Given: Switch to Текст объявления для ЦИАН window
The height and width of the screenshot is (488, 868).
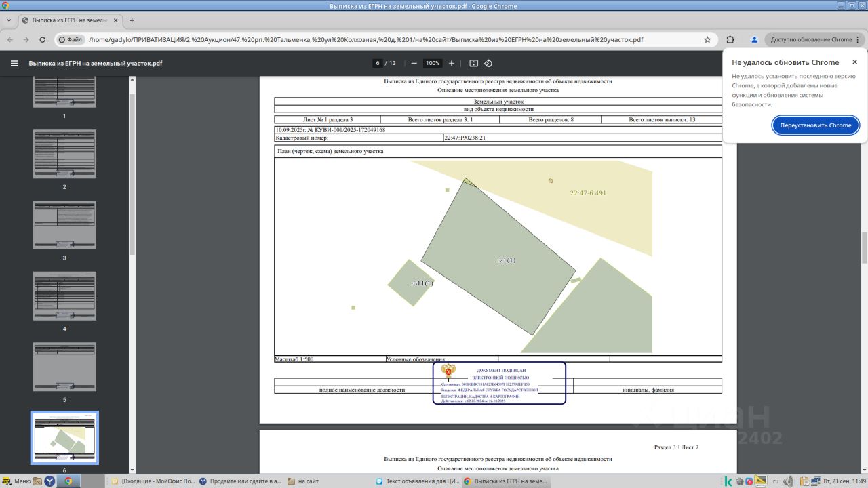Looking at the screenshot, I should coord(417,481).
